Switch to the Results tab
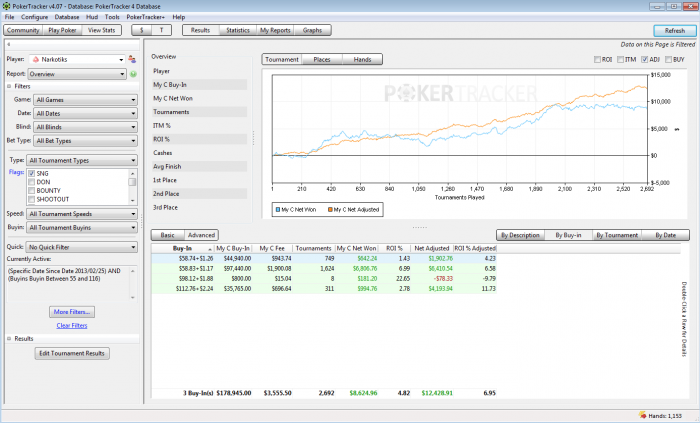Viewport: 700px width, 423px height. [x=200, y=30]
